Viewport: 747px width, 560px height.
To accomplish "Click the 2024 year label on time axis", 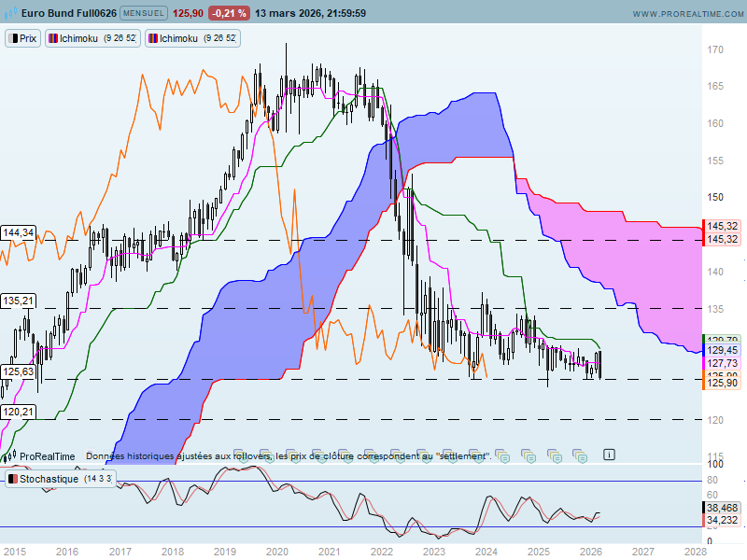I will click(x=486, y=552).
